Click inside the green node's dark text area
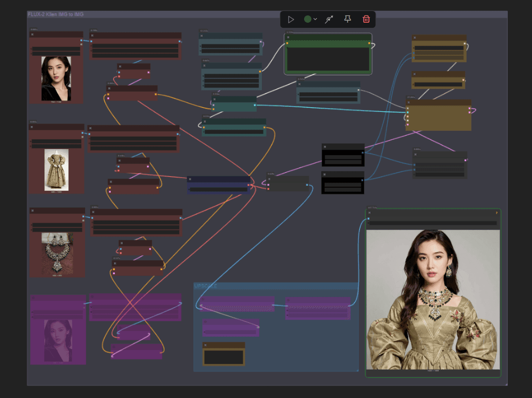 tap(328, 59)
